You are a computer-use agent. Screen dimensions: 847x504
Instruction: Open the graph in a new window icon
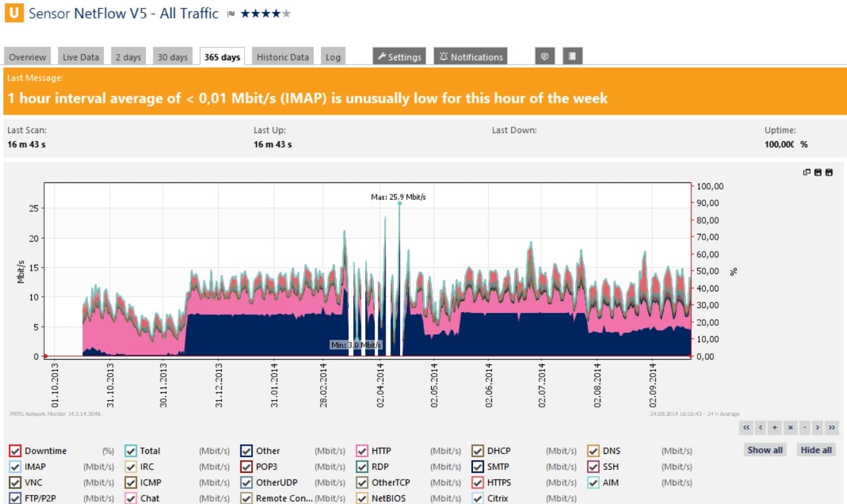(x=807, y=172)
